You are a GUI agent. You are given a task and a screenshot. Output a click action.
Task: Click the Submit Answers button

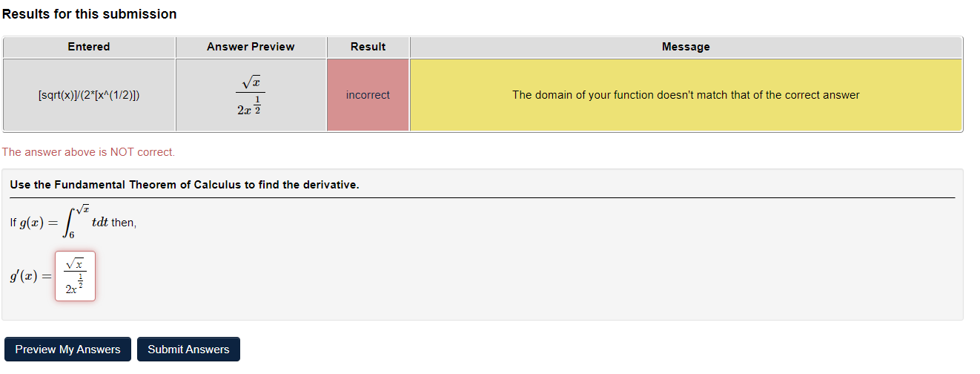[x=188, y=350]
